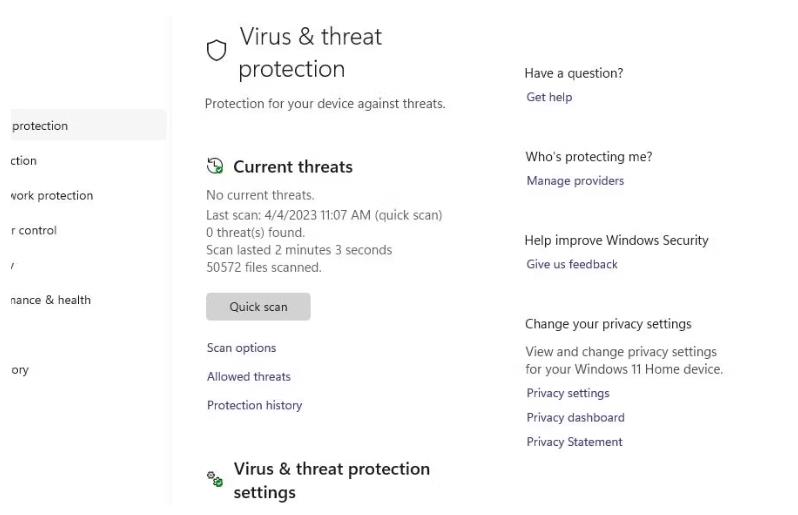
Task: Click the Get help link
Action: (x=549, y=97)
